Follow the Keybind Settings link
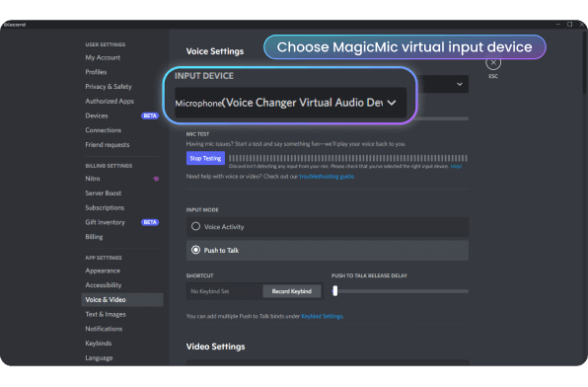Image resolution: width=588 pixels, height=387 pixels. [322, 316]
